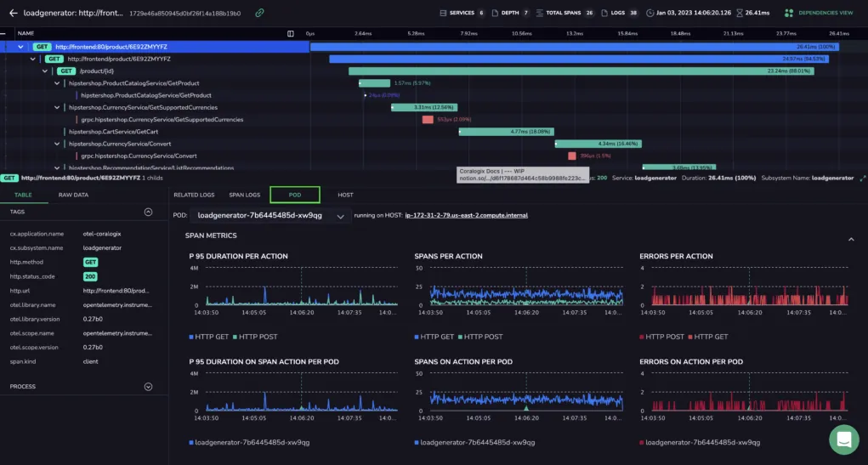Screen dimensions: 868x465
Task: Click the fullscreen expand icon in span details bar
Action: [x=862, y=179]
